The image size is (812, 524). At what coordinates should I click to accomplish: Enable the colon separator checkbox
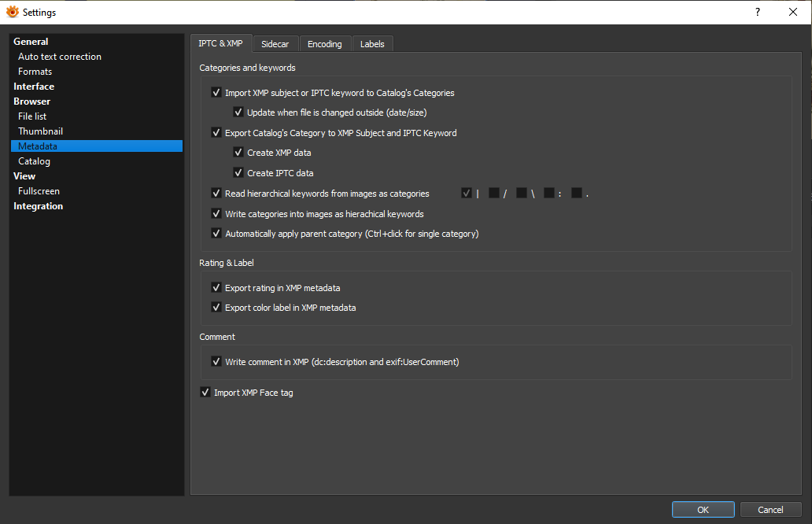(548, 194)
